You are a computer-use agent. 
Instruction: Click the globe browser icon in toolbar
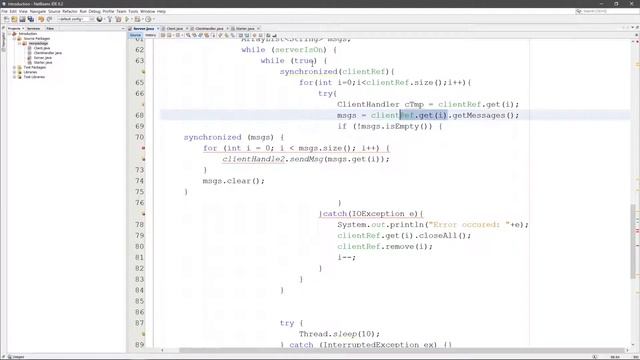point(100,19)
